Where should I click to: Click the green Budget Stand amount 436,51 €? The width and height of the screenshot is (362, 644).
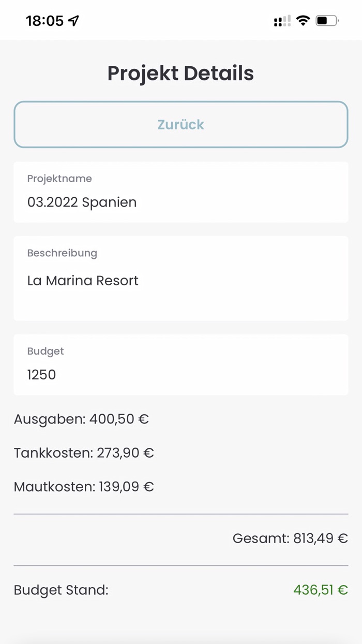click(x=320, y=590)
